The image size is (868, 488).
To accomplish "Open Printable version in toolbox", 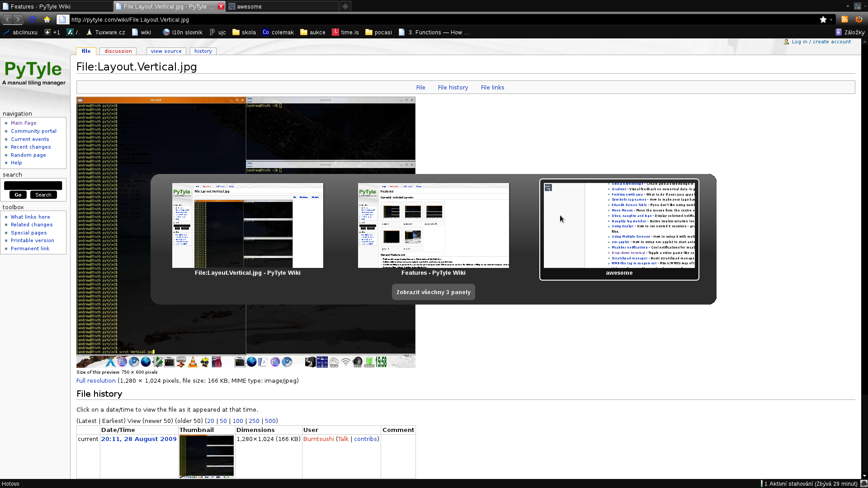I will pyautogui.click(x=33, y=240).
